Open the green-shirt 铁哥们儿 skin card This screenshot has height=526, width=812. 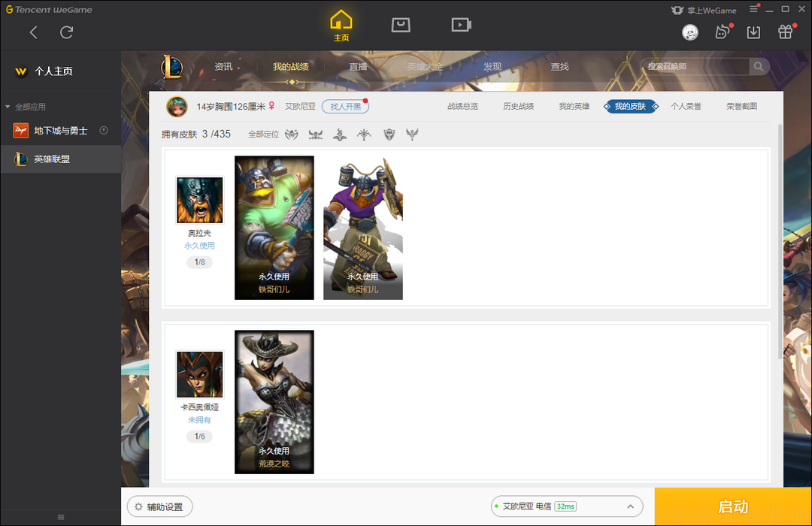[x=274, y=228]
